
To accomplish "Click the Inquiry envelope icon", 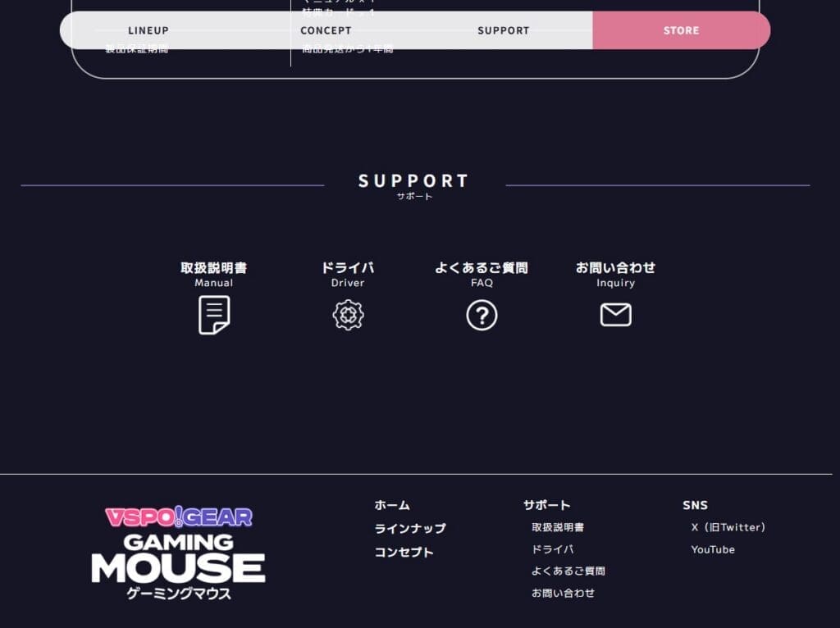I will click(615, 315).
